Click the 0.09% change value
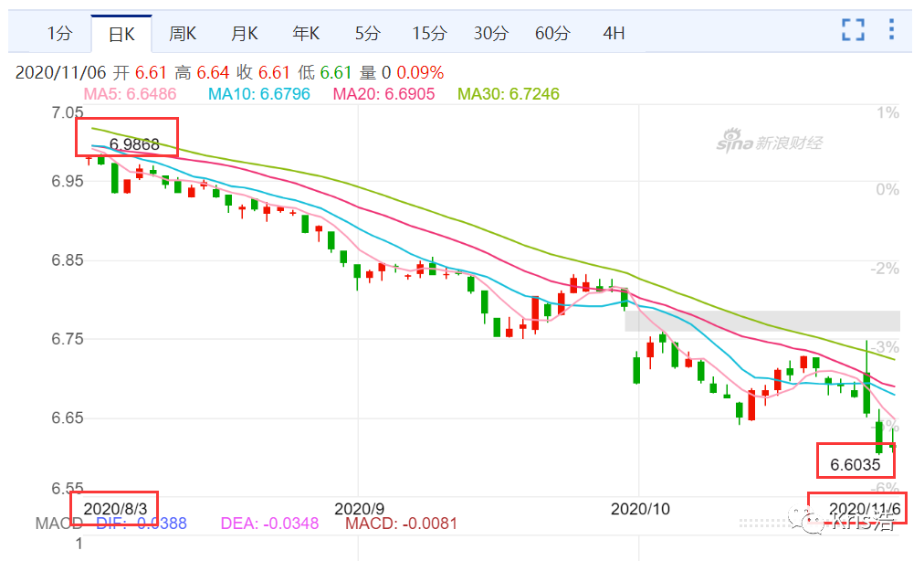 (x=420, y=72)
